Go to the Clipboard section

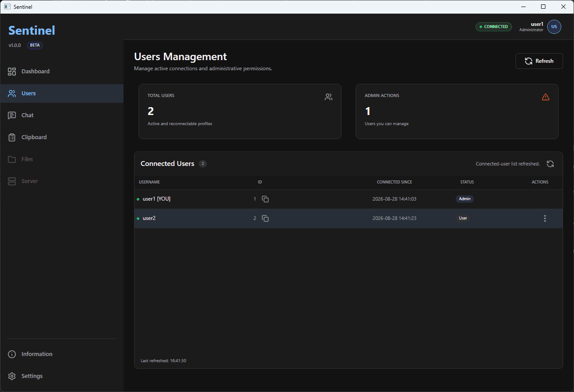click(62, 137)
